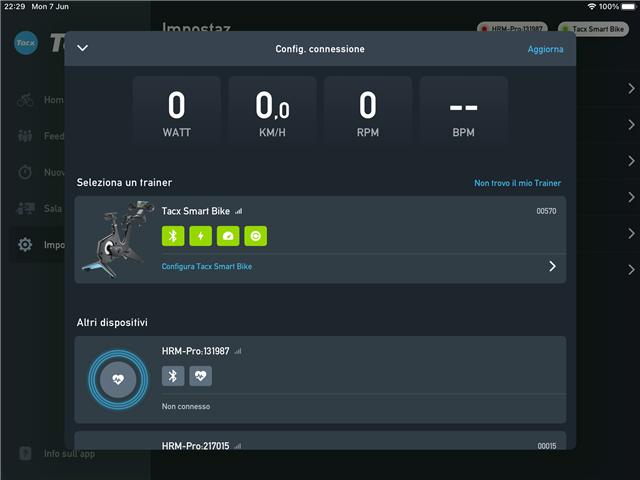
Task: Open the 'Non trovo il mio Trainer' link
Action: (517, 183)
